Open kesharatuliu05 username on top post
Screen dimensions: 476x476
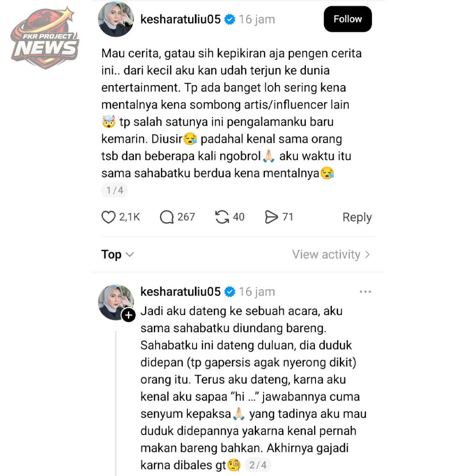pyautogui.click(x=180, y=20)
